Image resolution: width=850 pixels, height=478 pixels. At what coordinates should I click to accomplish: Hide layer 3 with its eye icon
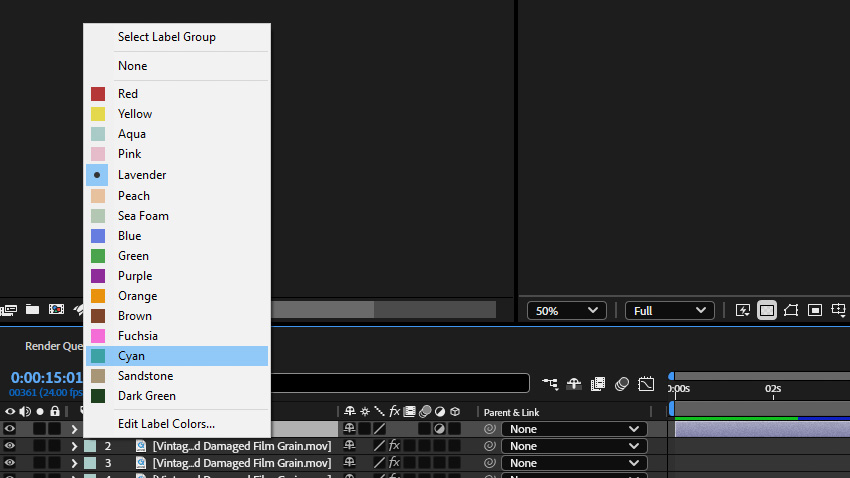[x=10, y=463]
